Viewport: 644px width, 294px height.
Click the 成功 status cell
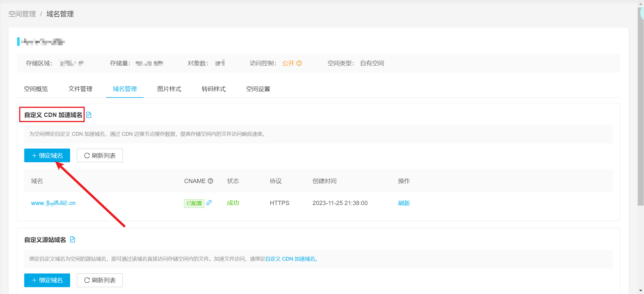[x=233, y=203]
